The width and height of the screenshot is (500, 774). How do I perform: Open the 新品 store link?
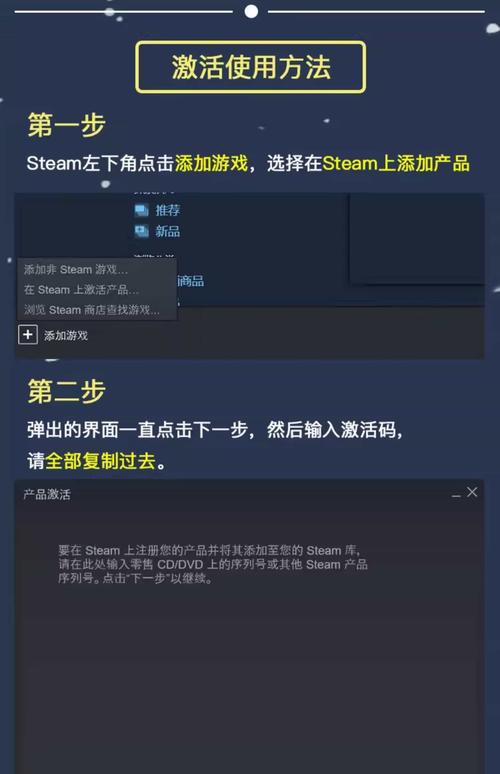[x=168, y=231]
